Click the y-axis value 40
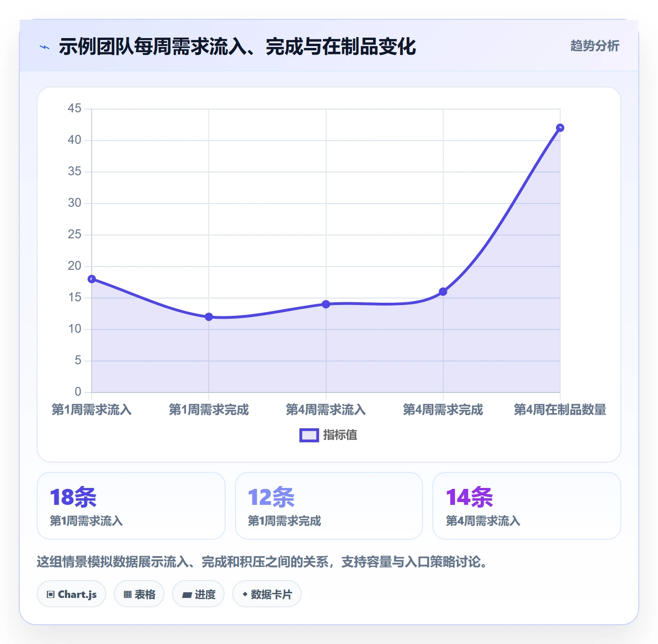Image resolution: width=658 pixels, height=644 pixels. click(74, 140)
